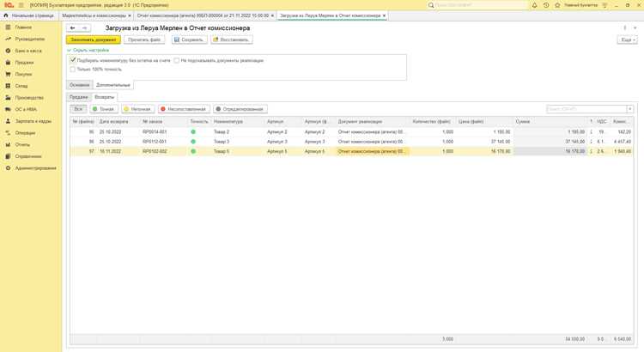Open the Банк и касса section
This screenshot has height=352, width=644.
point(28,51)
